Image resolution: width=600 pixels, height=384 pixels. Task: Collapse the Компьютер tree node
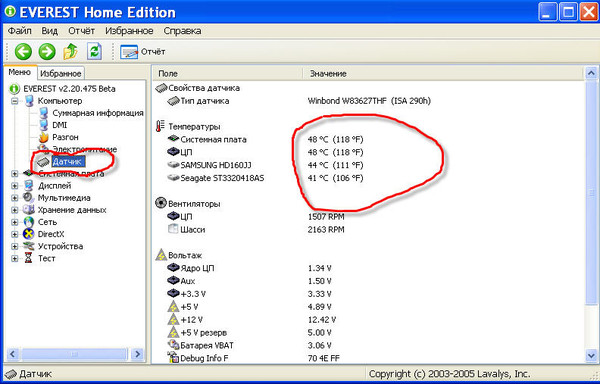coord(15,101)
